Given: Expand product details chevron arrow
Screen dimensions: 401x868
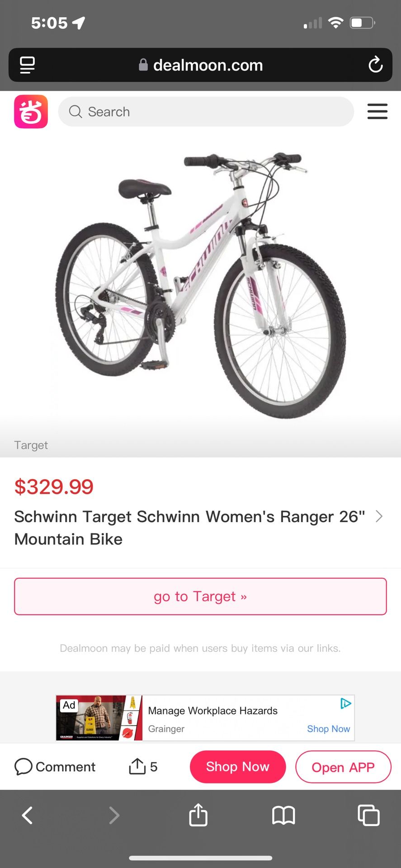Looking at the screenshot, I should coord(379,516).
